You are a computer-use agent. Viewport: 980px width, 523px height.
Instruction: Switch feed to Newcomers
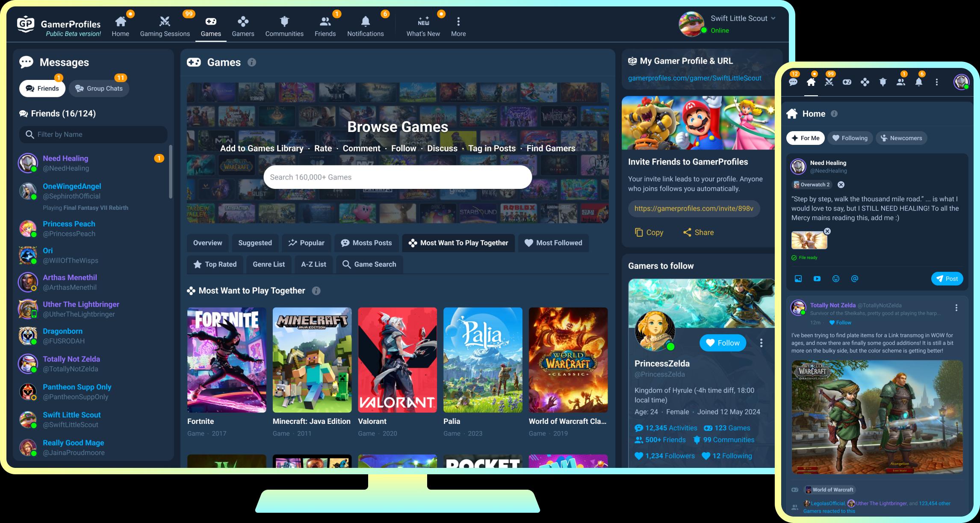coord(901,138)
